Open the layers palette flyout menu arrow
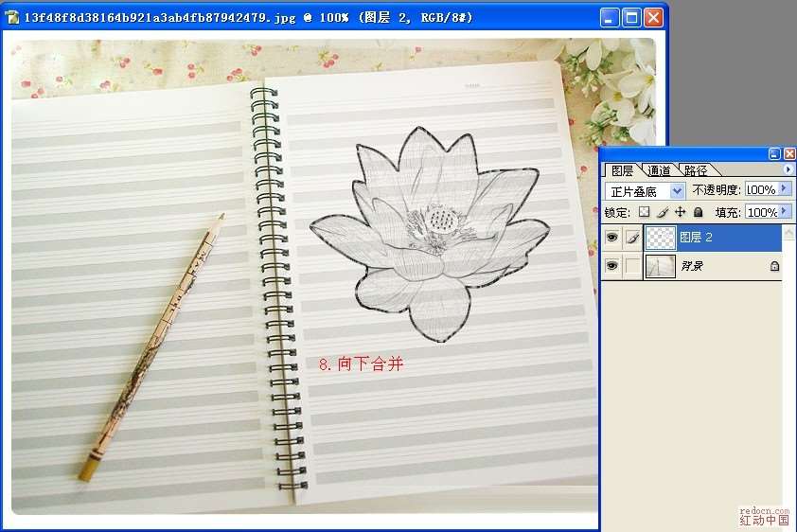 click(788, 169)
